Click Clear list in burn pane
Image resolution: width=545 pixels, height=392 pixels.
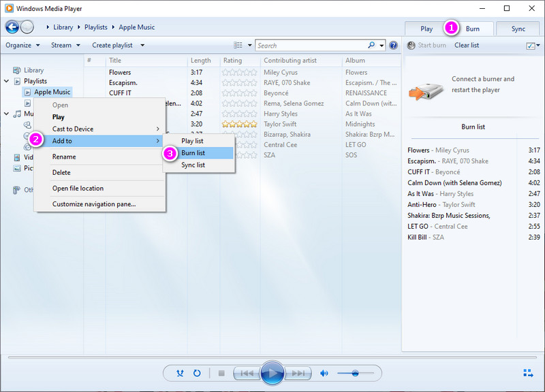pos(467,45)
